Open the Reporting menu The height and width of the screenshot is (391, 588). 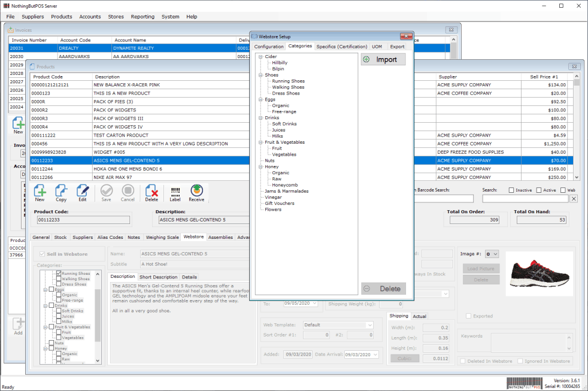coord(143,17)
